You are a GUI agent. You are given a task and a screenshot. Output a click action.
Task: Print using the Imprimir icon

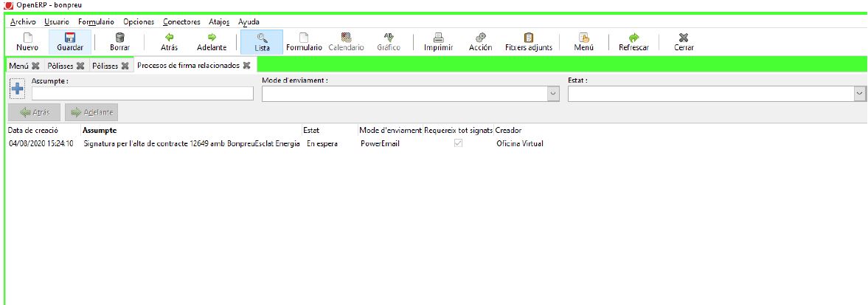click(438, 42)
